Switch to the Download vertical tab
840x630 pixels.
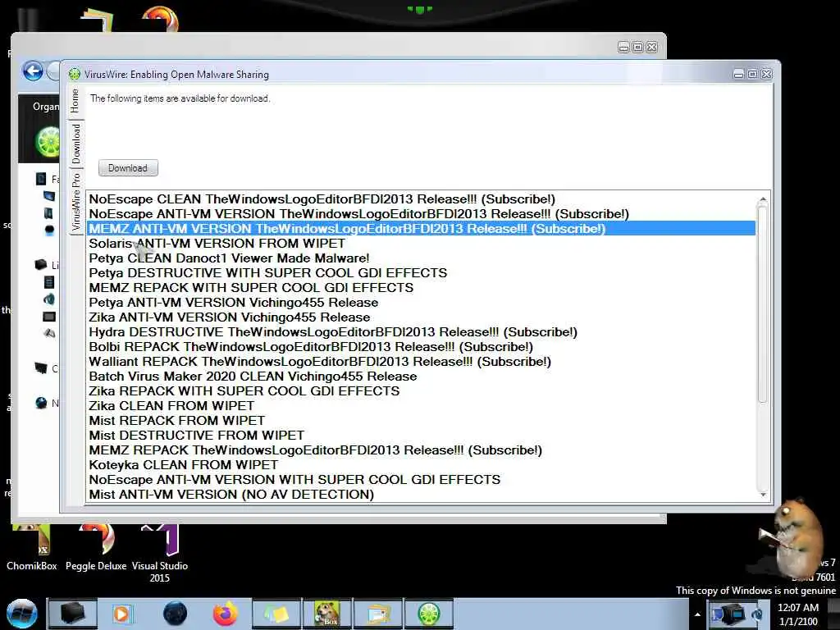click(x=76, y=144)
